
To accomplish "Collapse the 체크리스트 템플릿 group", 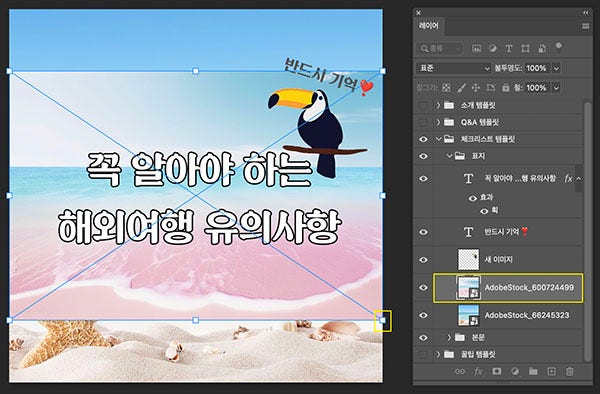I will click(x=439, y=139).
